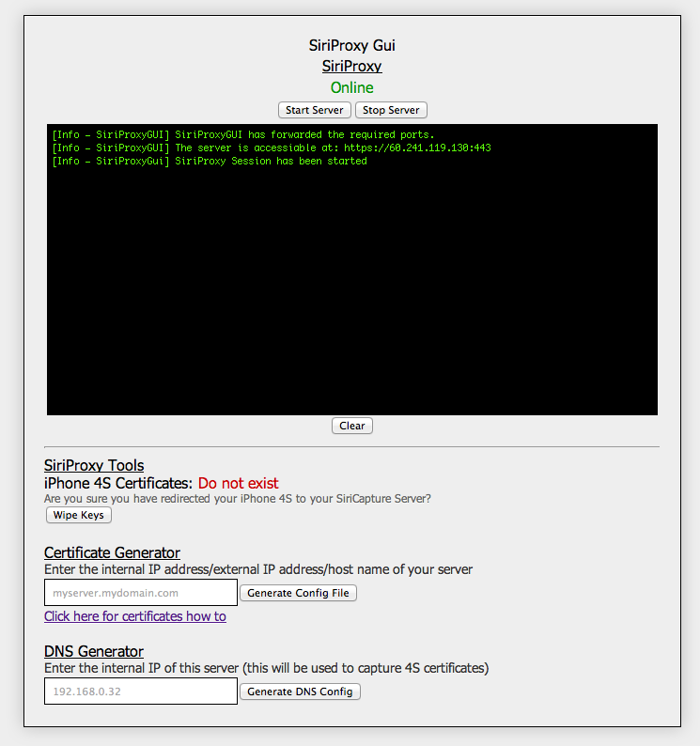Click the 'Session has been started' log line
The height and width of the screenshot is (746, 700).
coord(210,162)
